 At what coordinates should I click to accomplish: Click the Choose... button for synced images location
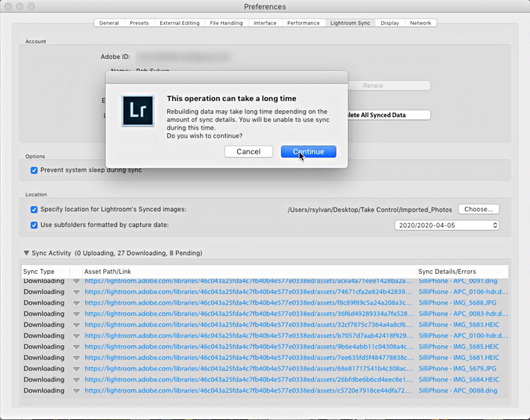[478, 209]
